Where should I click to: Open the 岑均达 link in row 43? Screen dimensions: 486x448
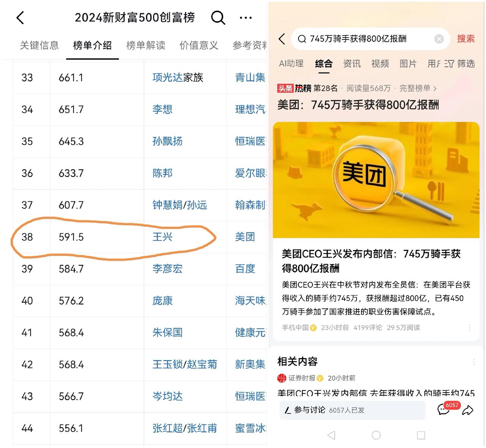pos(167,396)
